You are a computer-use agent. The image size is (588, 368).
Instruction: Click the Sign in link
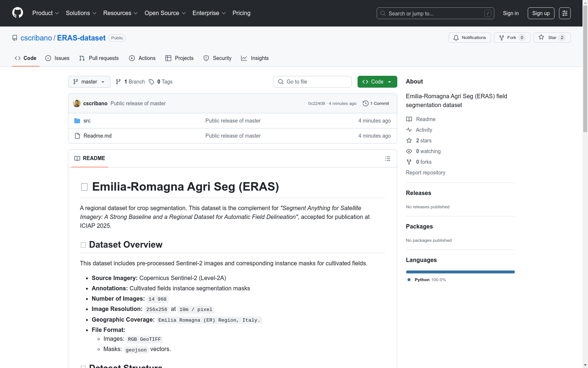pos(511,13)
